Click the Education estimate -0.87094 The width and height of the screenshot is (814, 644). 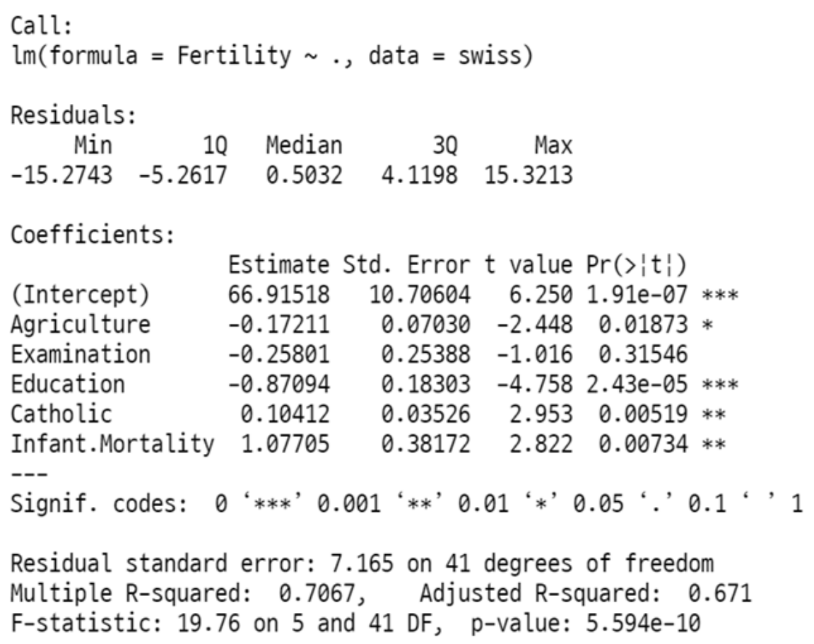point(279,385)
